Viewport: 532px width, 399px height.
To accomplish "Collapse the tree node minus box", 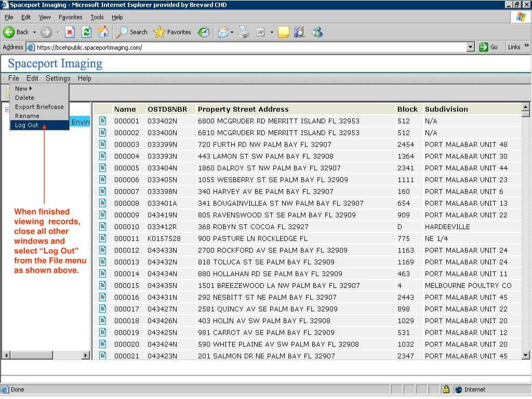I will pos(7,110).
